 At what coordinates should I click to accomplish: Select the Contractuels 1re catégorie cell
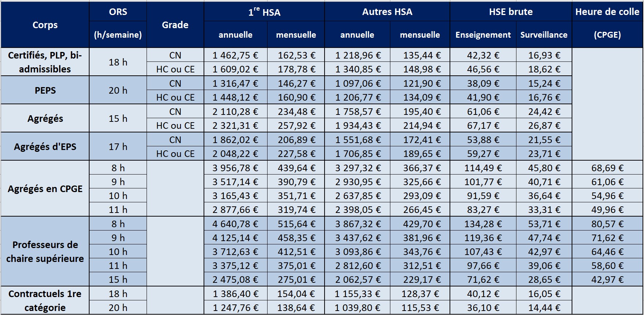45,301
